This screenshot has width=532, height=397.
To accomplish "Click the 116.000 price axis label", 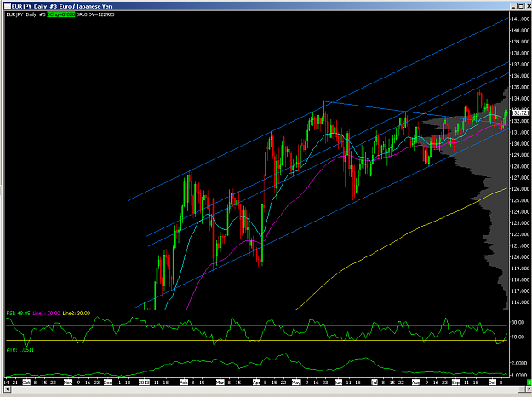I will tap(521, 302).
